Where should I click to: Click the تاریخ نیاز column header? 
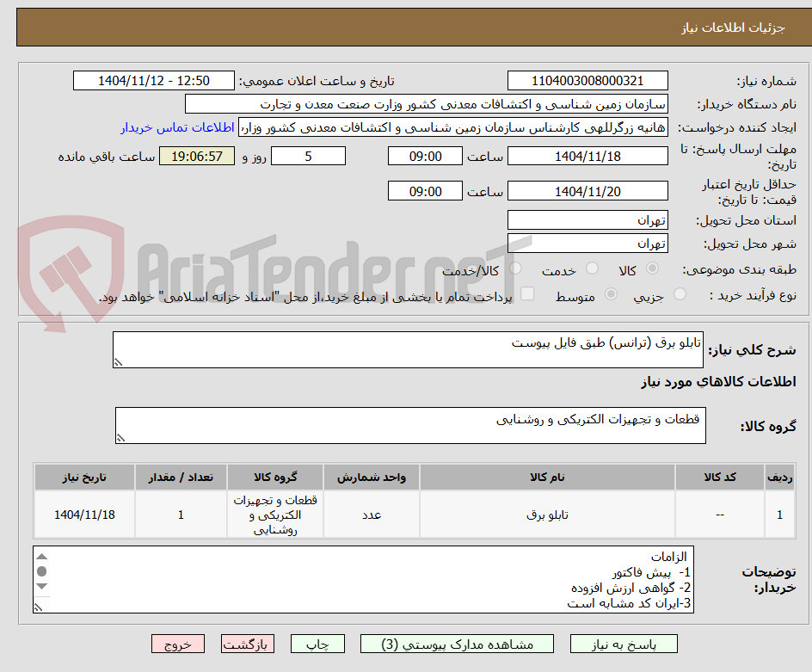point(84,478)
